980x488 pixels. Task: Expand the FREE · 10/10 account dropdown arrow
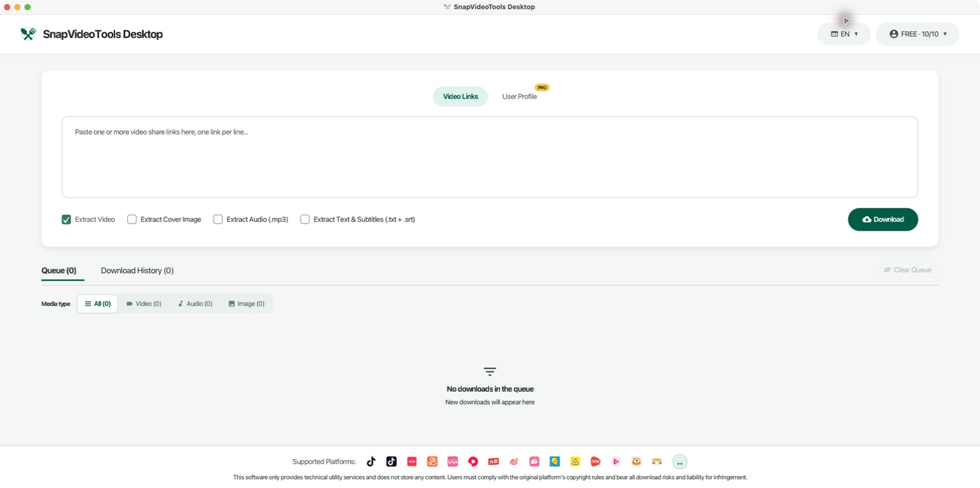coord(945,34)
